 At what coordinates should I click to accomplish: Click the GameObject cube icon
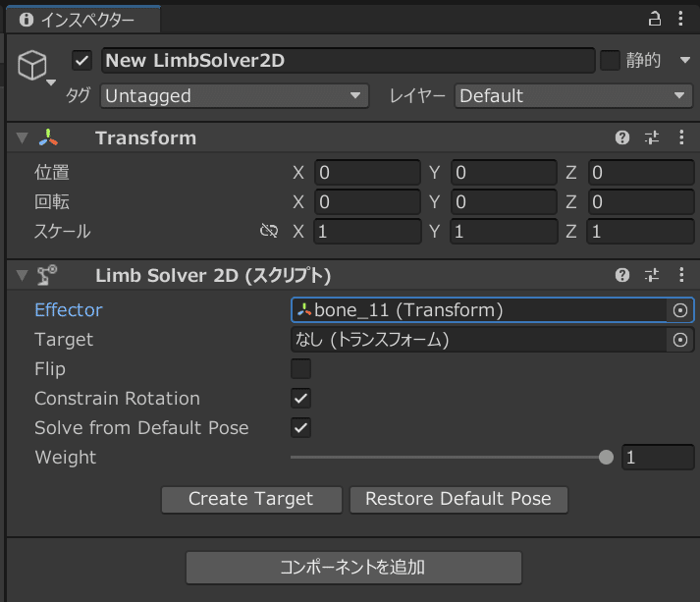[x=32, y=65]
